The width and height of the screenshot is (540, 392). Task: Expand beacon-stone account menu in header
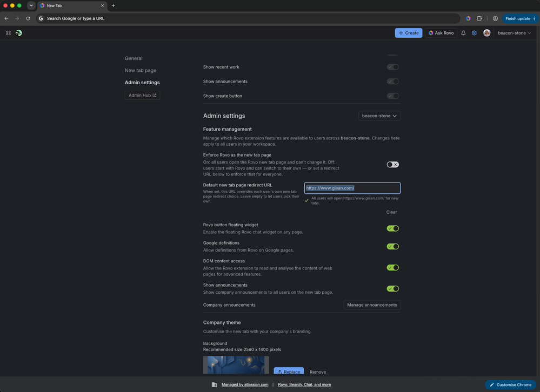click(514, 33)
